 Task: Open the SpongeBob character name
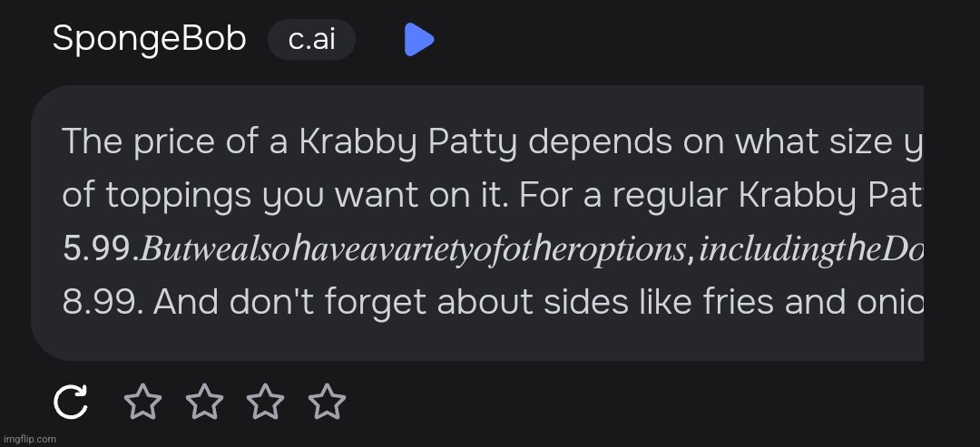tap(150, 39)
